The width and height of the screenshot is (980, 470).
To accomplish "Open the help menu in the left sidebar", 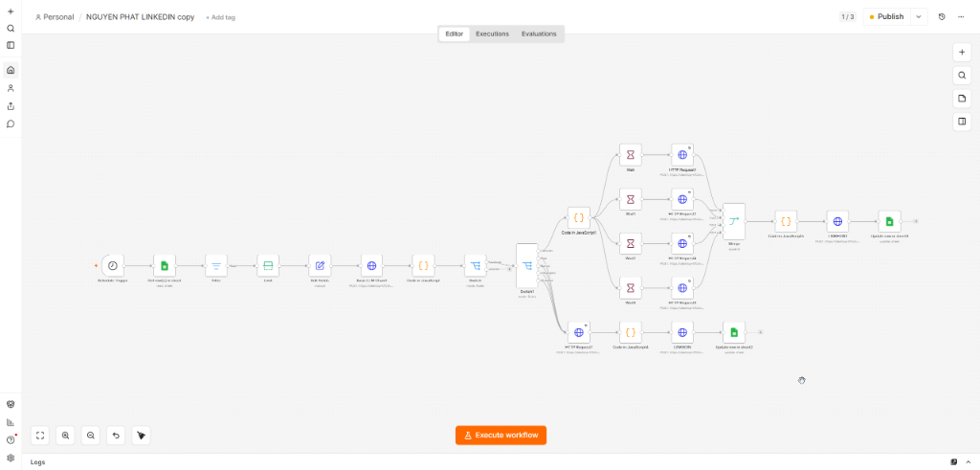I will coord(11,439).
